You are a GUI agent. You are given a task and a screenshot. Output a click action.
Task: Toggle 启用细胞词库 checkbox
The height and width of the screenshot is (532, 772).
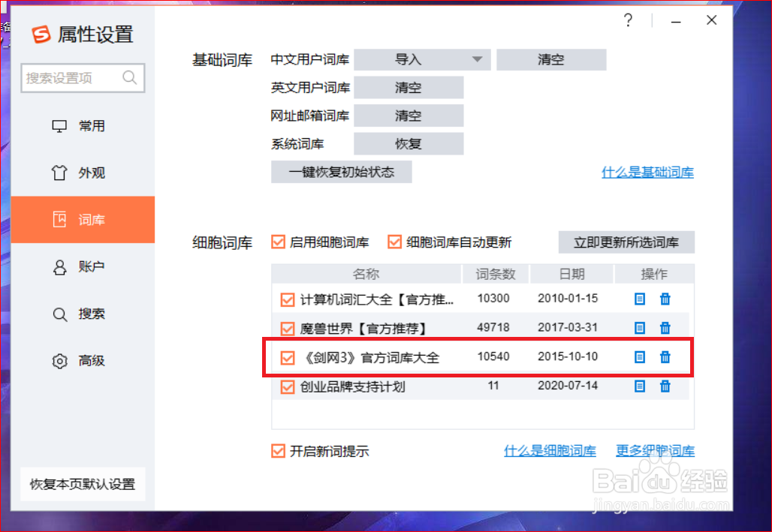pos(278,242)
